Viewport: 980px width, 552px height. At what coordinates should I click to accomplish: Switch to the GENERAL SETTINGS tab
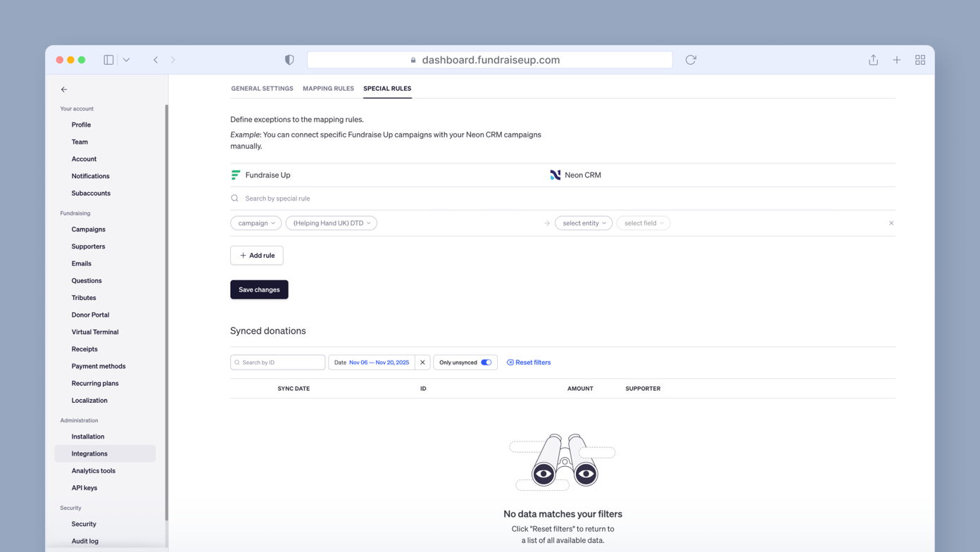(x=262, y=88)
